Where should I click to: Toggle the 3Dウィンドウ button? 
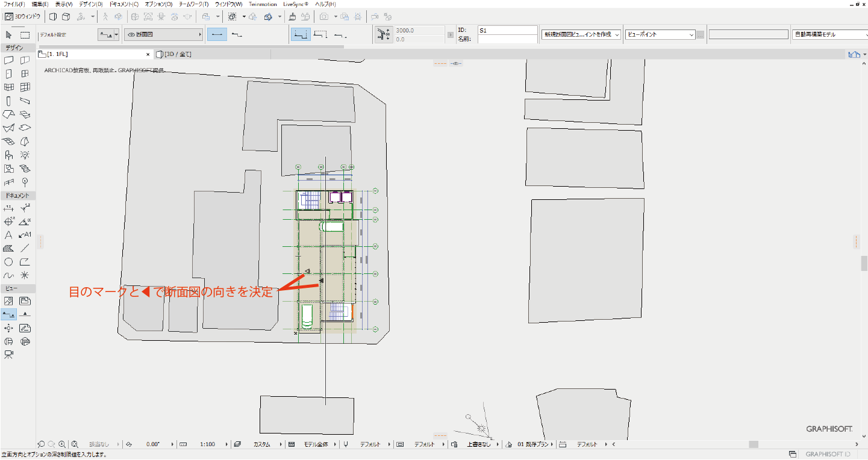[23, 16]
